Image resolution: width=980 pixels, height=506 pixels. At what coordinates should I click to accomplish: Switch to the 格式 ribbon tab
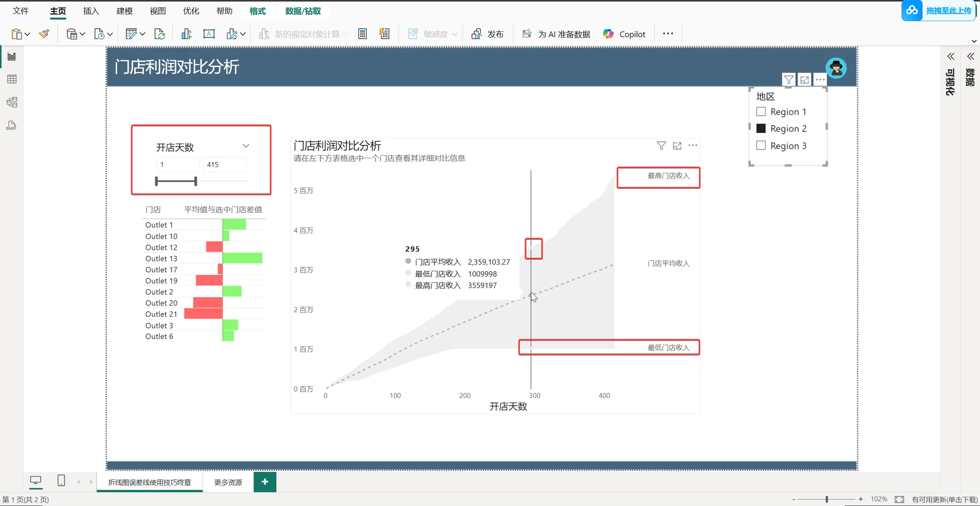pyautogui.click(x=257, y=11)
